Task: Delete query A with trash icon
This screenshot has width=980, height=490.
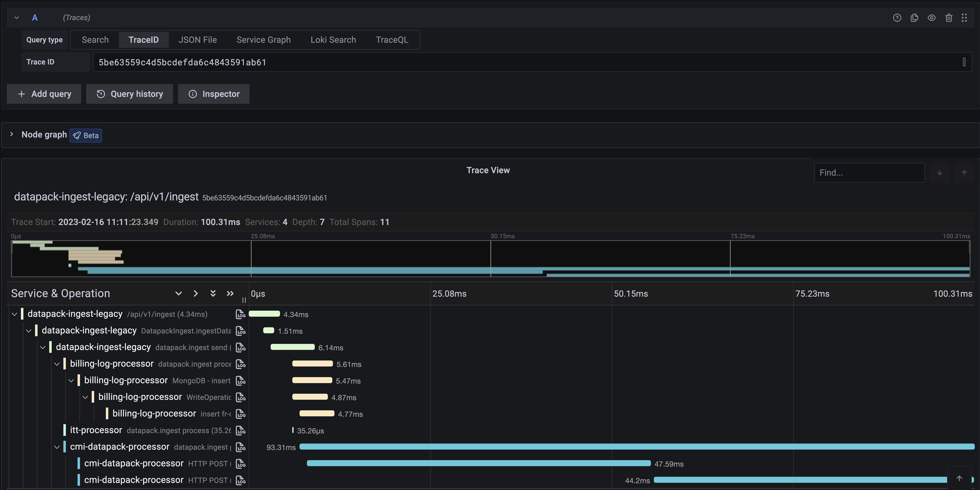Action: pyautogui.click(x=948, y=18)
